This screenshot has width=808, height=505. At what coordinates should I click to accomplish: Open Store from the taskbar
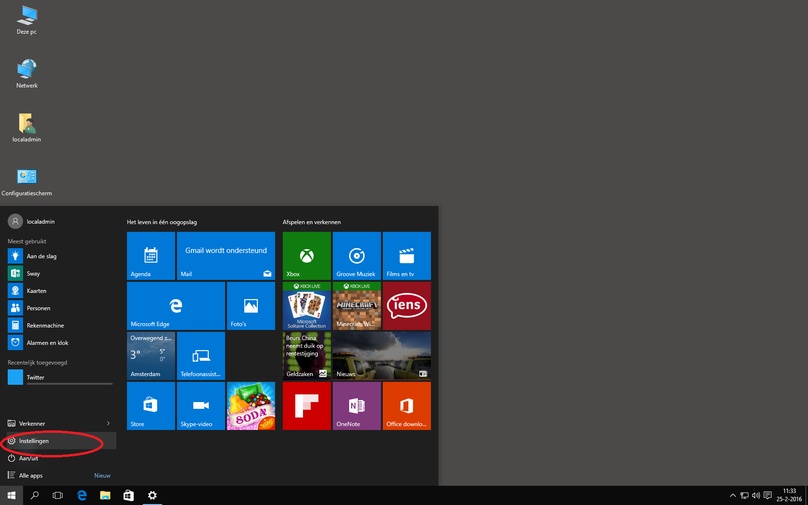coord(129,496)
